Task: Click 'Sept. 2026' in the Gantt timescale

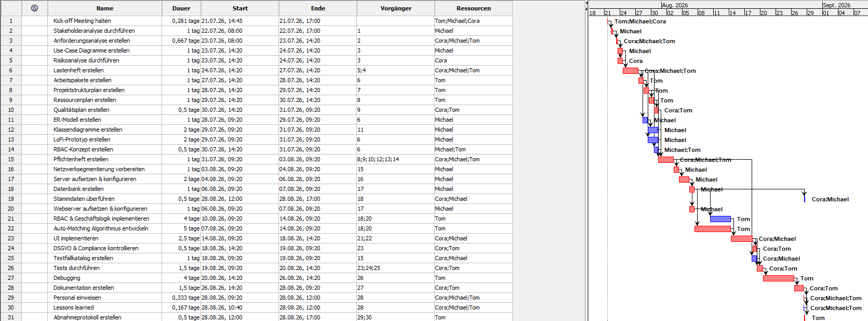Action: [x=836, y=5]
